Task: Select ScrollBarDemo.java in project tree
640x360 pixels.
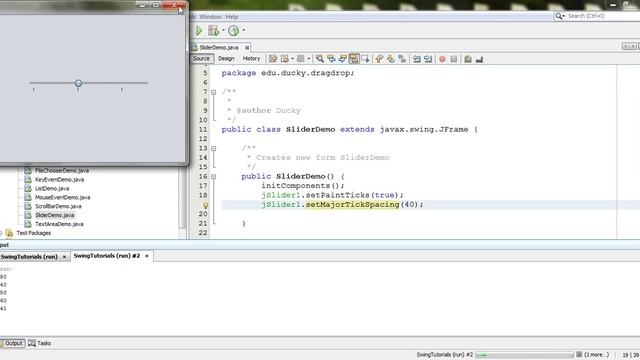Action: pos(58,207)
